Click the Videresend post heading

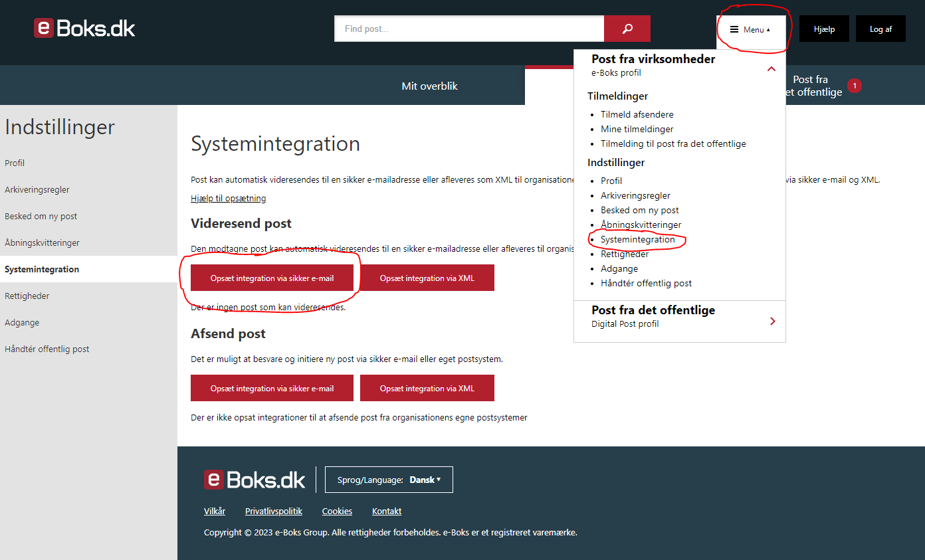241,223
